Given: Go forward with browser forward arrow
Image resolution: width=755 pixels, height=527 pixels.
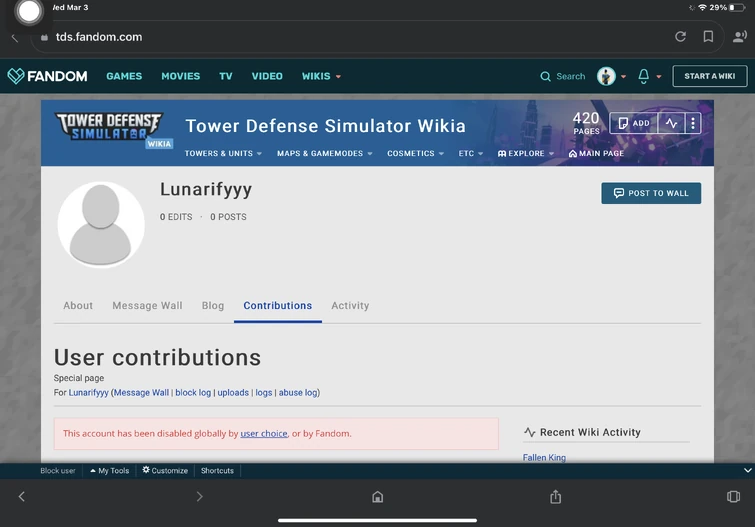Looking at the screenshot, I should pos(199,496).
